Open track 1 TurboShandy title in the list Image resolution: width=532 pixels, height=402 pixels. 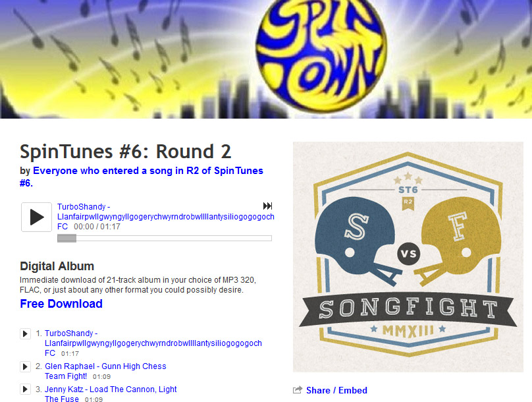[x=153, y=343]
